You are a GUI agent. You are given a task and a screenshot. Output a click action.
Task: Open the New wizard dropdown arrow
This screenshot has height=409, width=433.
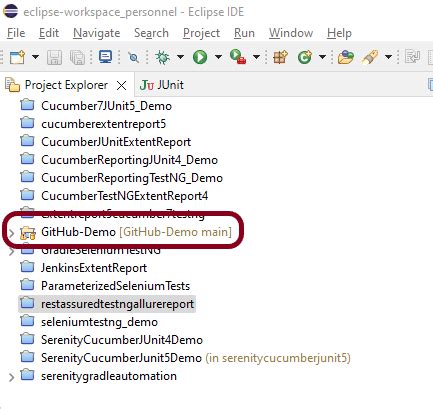pyautogui.click(x=35, y=57)
